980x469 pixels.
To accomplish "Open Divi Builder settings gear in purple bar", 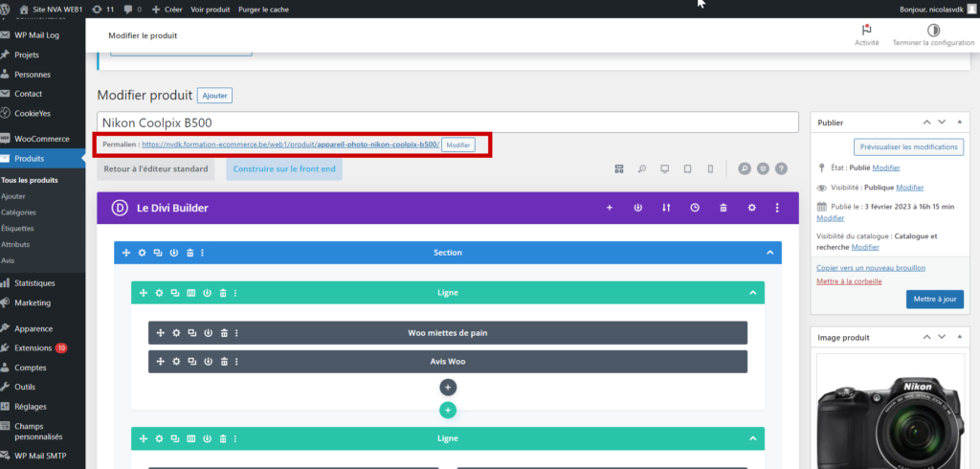I will (x=752, y=208).
